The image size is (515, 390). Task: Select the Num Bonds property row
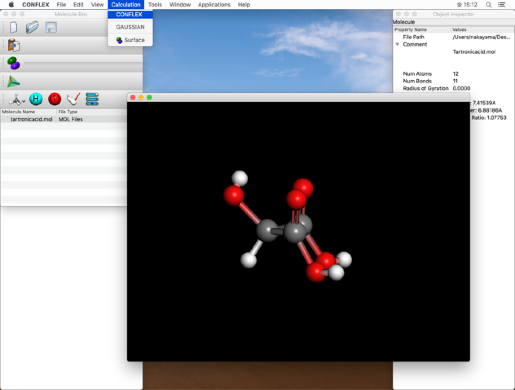click(454, 81)
